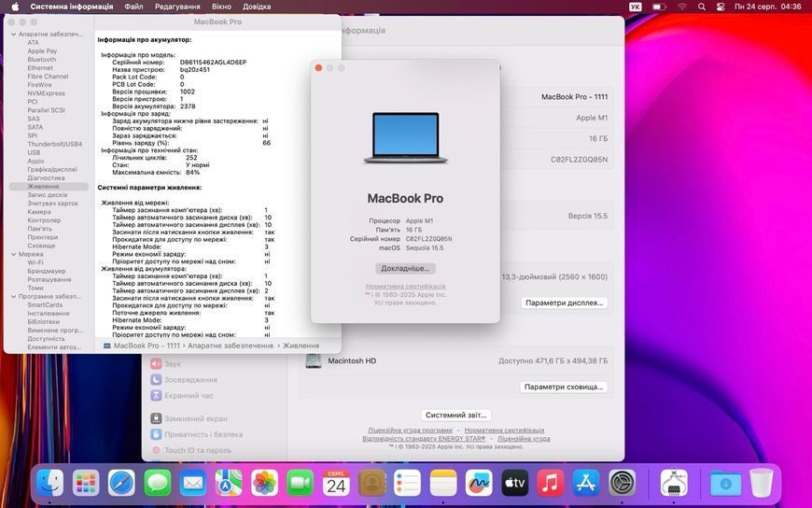Open Notes app in Dock
Viewport: 812px width, 508px height.
[443, 483]
